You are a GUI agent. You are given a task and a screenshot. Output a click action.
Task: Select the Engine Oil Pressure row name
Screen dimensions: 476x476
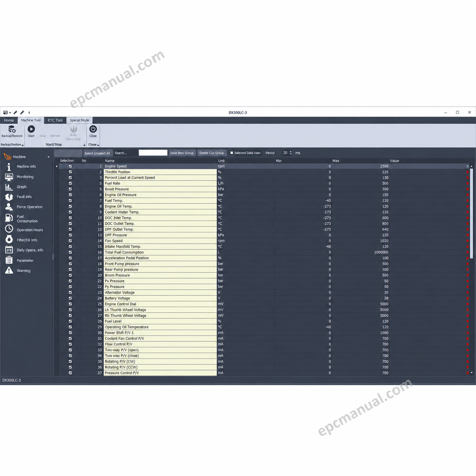coord(160,195)
